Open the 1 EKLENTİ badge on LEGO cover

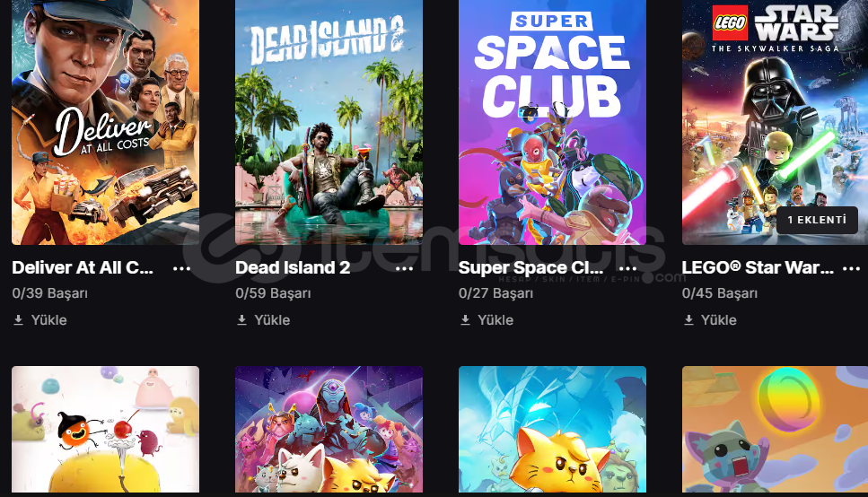point(817,220)
